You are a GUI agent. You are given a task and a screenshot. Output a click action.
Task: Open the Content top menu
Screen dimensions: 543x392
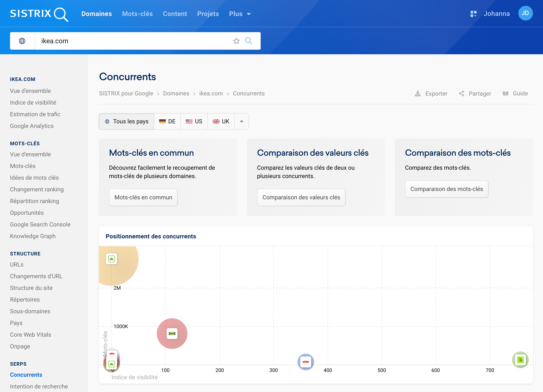[x=175, y=14]
